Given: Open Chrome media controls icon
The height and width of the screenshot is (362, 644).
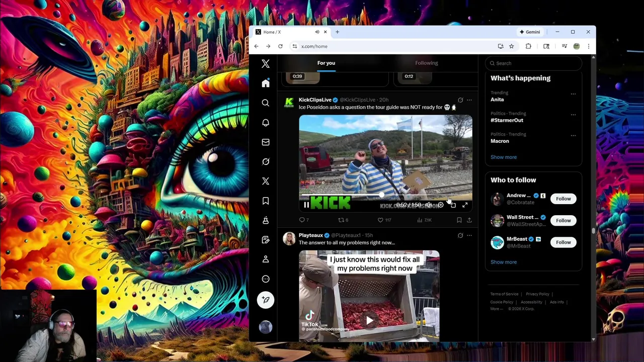Looking at the screenshot, I should pos(564,46).
